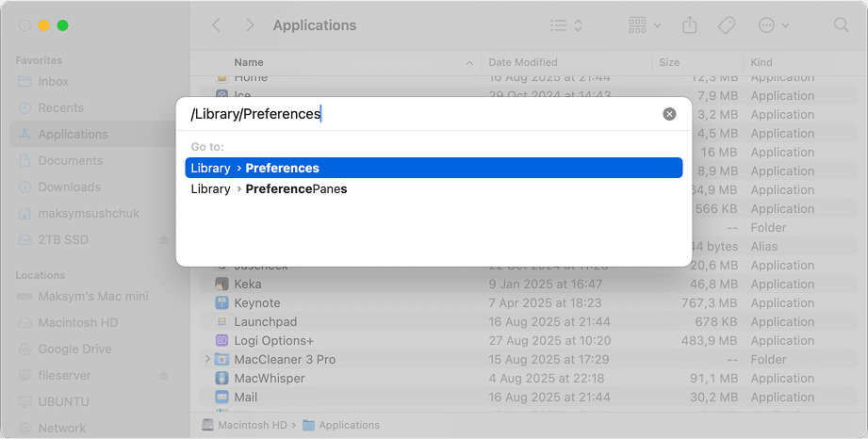Select the Library > PreferencePanes suggestion
Viewport: 868px width, 439px height.
(434, 188)
